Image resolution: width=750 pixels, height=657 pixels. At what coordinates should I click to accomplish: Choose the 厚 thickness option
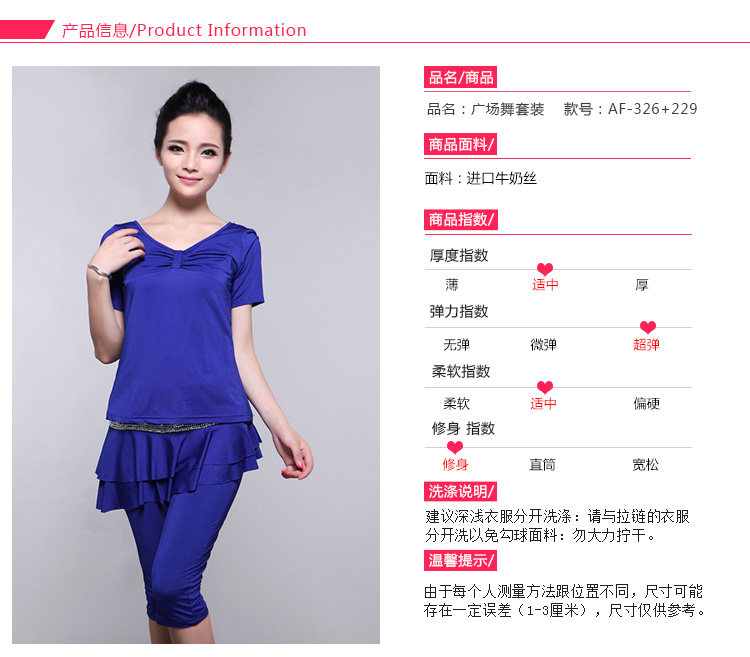[x=641, y=285]
